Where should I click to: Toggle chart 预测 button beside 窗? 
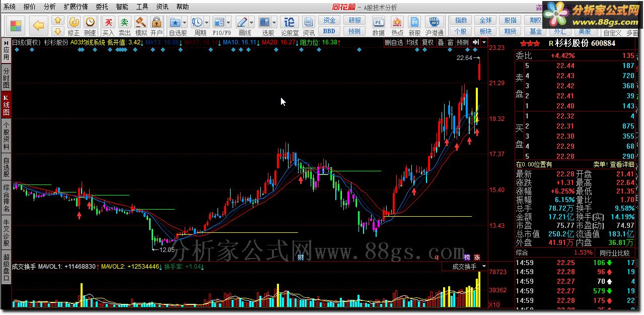coord(463,43)
